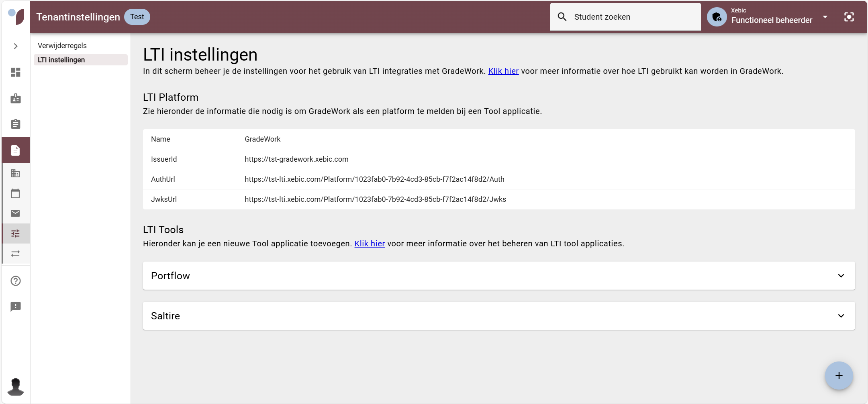Click the Test environment badge
The image size is (868, 404).
pyautogui.click(x=137, y=17)
